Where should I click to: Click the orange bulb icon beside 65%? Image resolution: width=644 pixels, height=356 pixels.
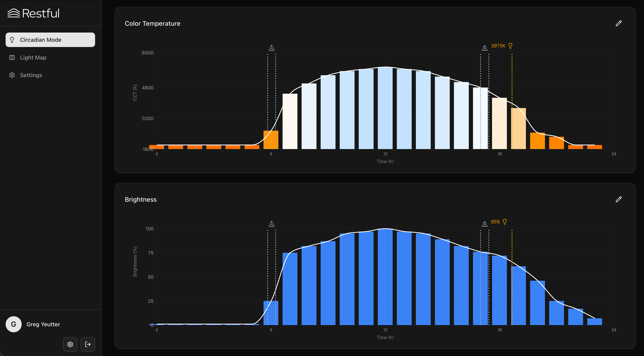click(x=505, y=222)
